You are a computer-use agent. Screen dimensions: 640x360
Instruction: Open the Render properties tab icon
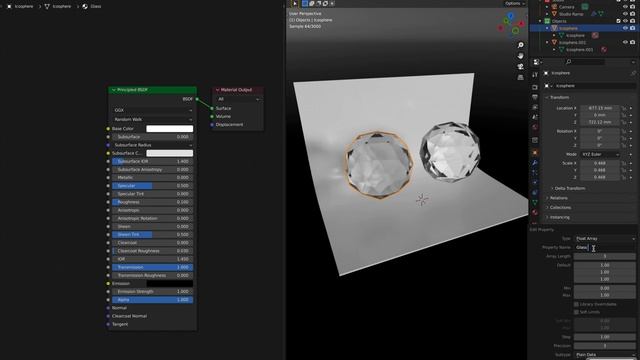pyautogui.click(x=535, y=87)
